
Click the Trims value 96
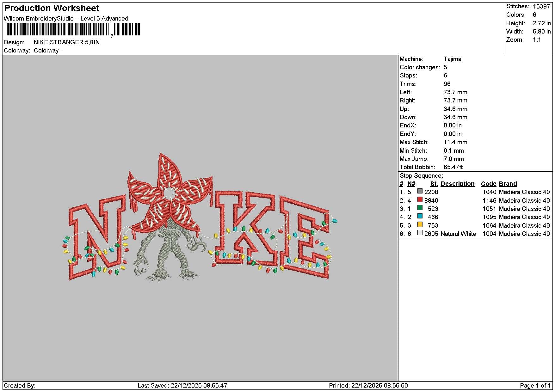pos(447,84)
